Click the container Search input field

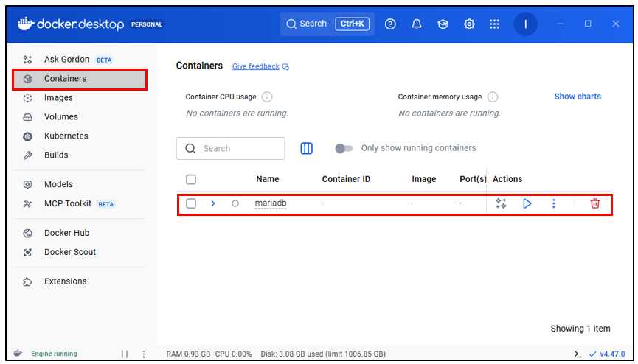click(x=237, y=148)
